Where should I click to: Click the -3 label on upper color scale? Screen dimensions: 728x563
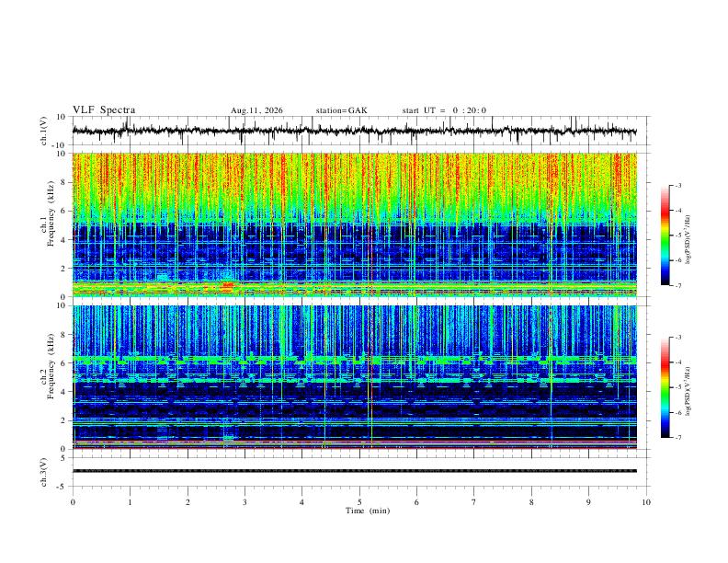pyautogui.click(x=678, y=185)
